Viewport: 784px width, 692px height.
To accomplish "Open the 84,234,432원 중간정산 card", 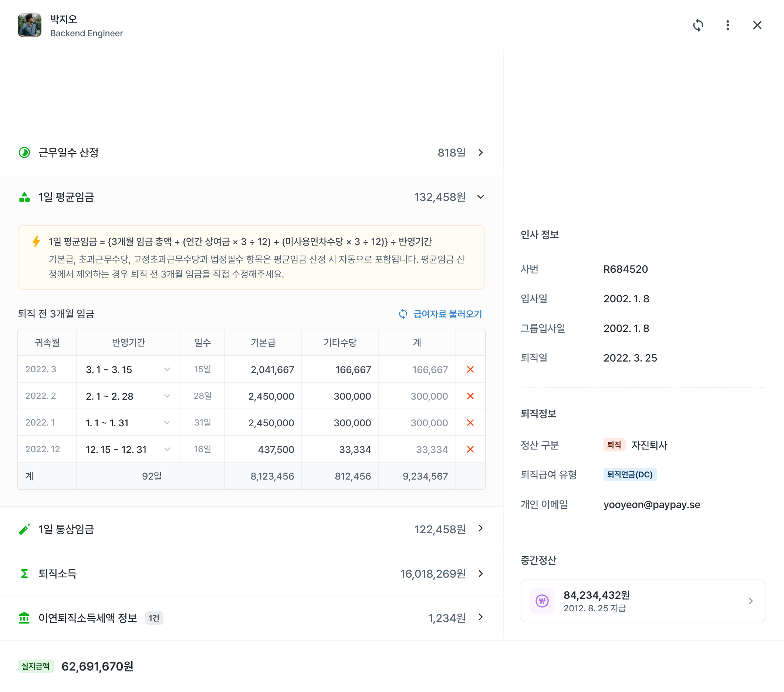I will click(643, 601).
